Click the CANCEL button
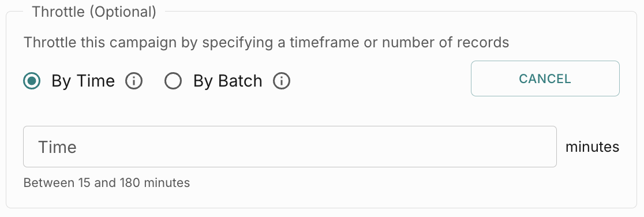The height and width of the screenshot is (217, 644). tap(545, 78)
